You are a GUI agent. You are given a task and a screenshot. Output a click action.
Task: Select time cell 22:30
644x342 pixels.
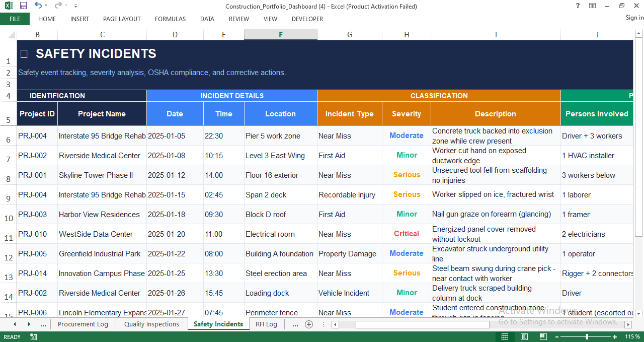point(224,136)
